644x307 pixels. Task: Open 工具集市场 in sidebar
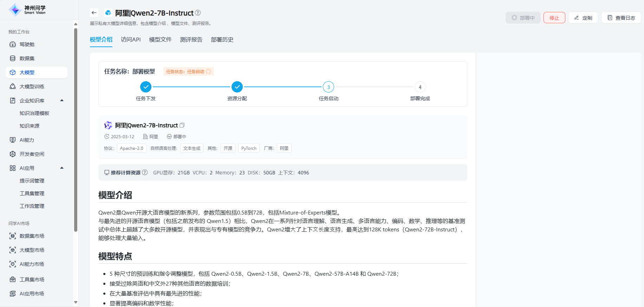(x=32, y=280)
